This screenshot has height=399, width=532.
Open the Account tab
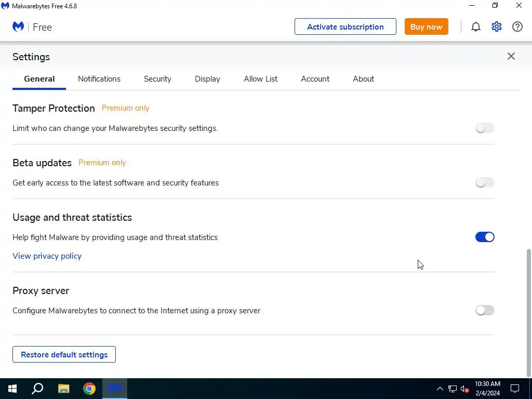coord(315,79)
